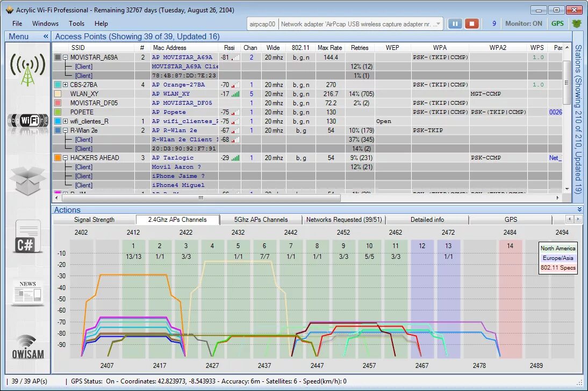Open the GPS tab in Actions
Viewport: 588px width, 391px height.
(x=511, y=220)
